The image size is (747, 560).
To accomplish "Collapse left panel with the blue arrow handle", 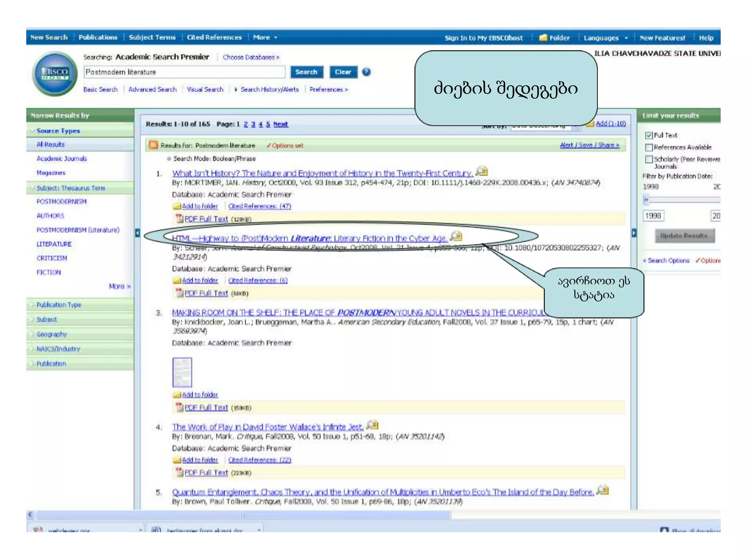I will pos(138,233).
